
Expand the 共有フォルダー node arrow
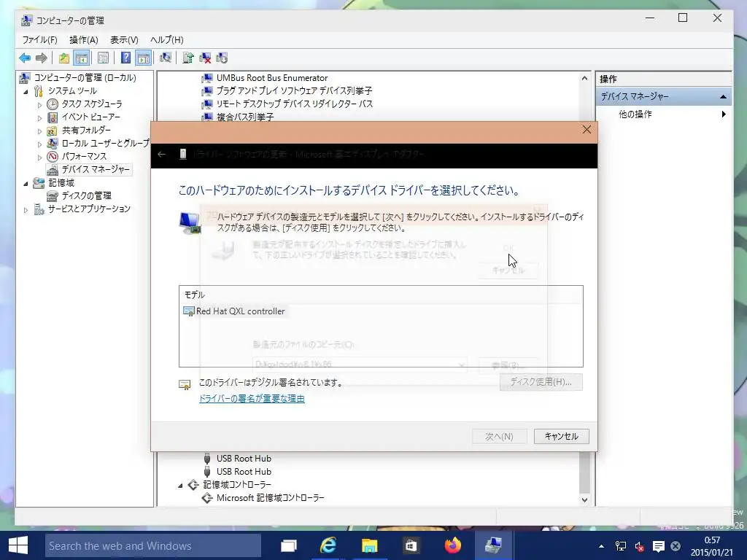(39, 131)
